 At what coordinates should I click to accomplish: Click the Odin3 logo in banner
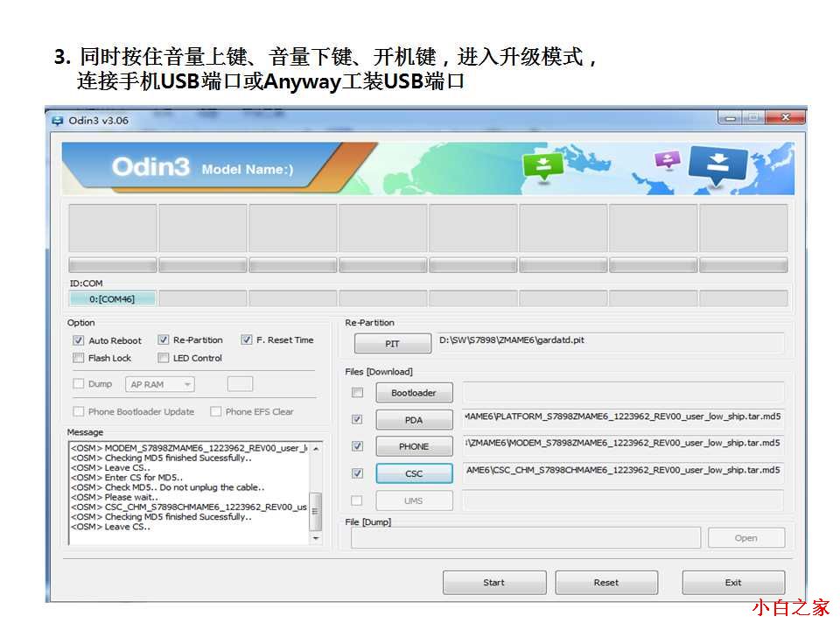[151, 166]
